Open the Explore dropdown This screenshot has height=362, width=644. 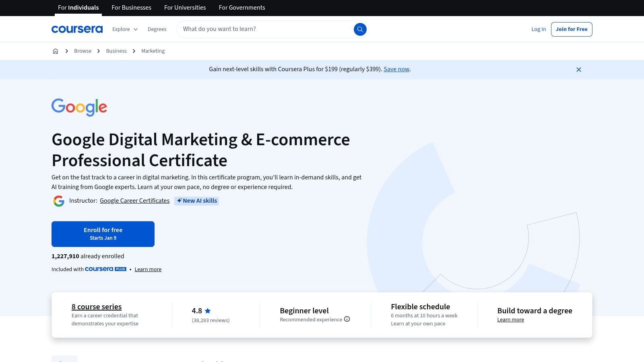(124, 29)
